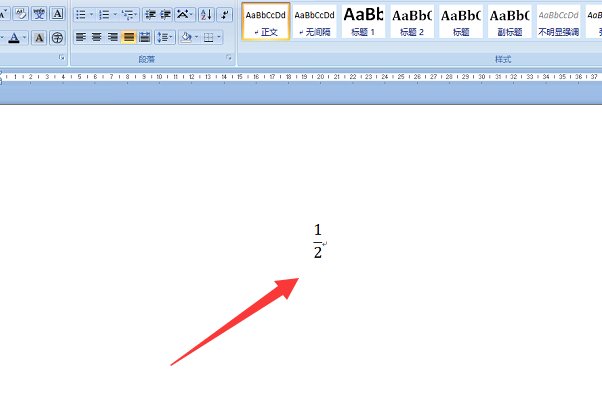The width and height of the screenshot is (602, 403).
Task: Apply the 标题 1 style
Action: 363,21
